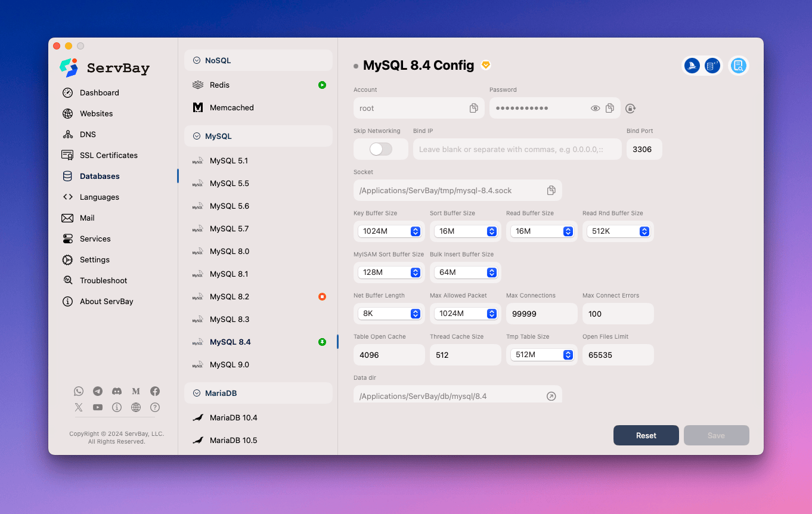Enable the Skip Networking toggle

coord(380,149)
